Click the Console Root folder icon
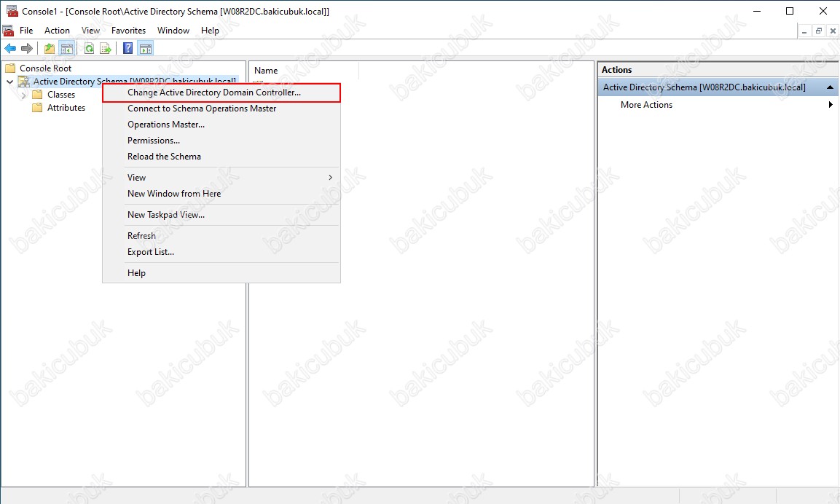The image size is (840, 504). [x=10, y=68]
